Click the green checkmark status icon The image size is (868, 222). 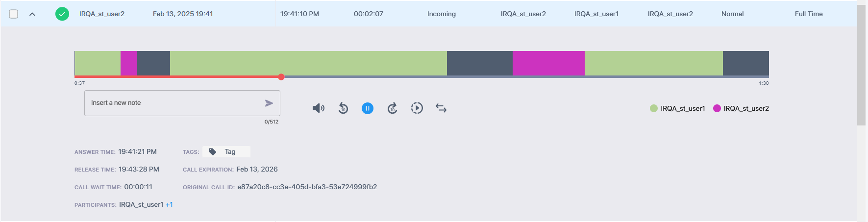pyautogui.click(x=62, y=14)
